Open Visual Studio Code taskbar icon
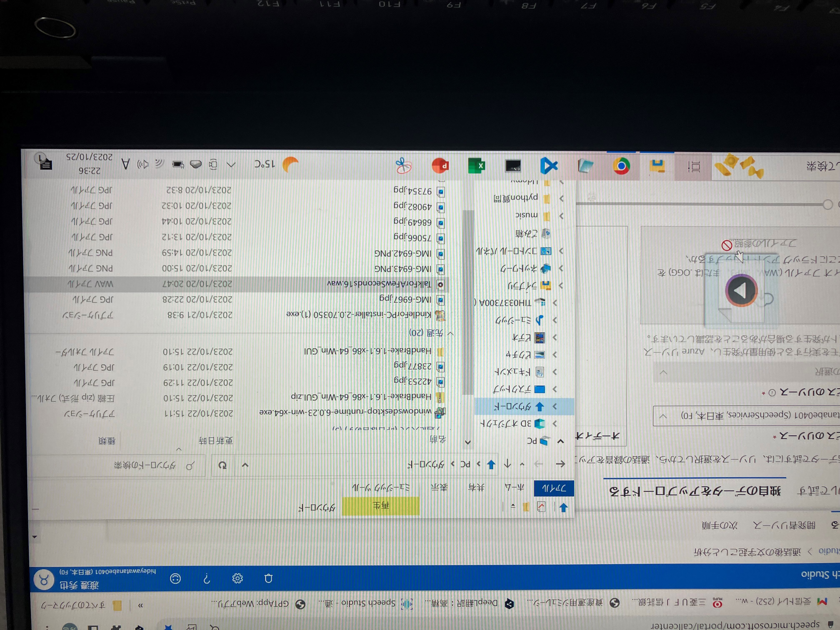 [x=549, y=166]
